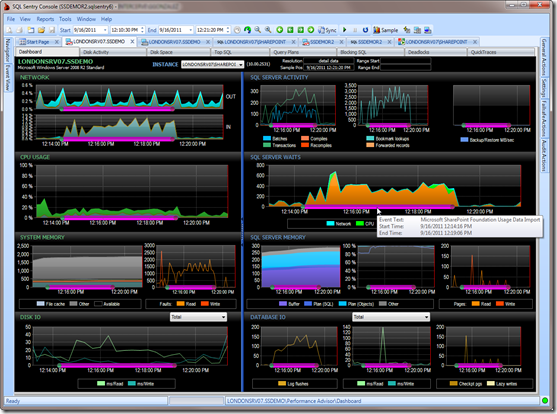557x414 pixels.
Task: Open the End date dropdown
Action: point(190,30)
